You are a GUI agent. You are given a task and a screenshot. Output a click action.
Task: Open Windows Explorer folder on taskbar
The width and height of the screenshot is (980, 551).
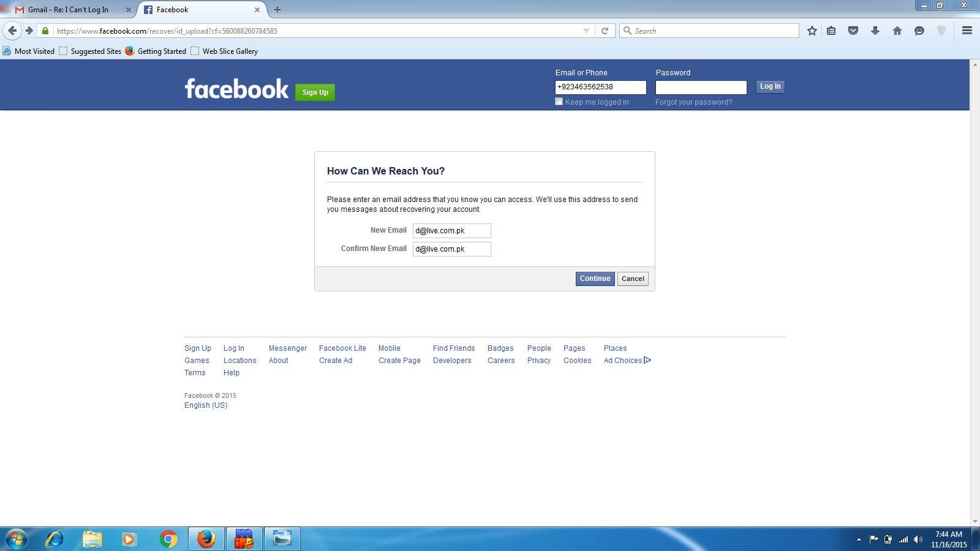pyautogui.click(x=92, y=539)
